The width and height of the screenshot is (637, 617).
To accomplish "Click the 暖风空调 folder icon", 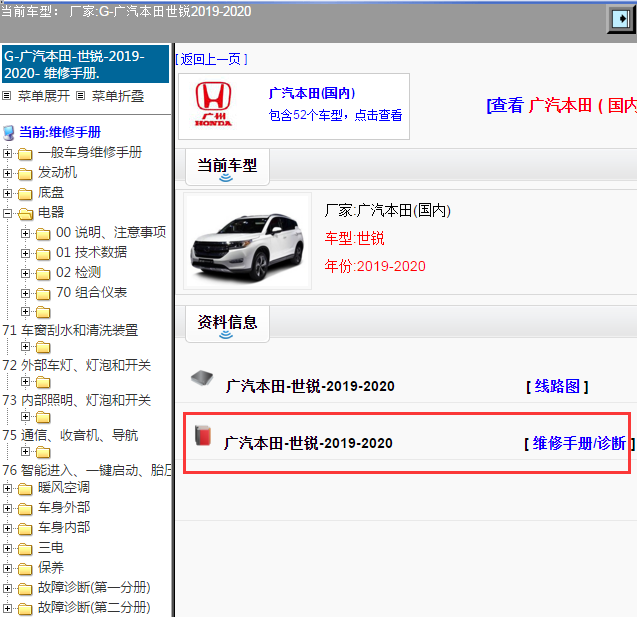I will pyautogui.click(x=25, y=489).
